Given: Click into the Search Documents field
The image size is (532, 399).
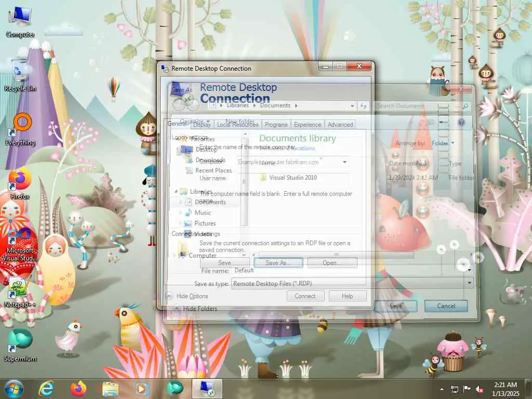Looking at the screenshot, I should click(x=418, y=106).
